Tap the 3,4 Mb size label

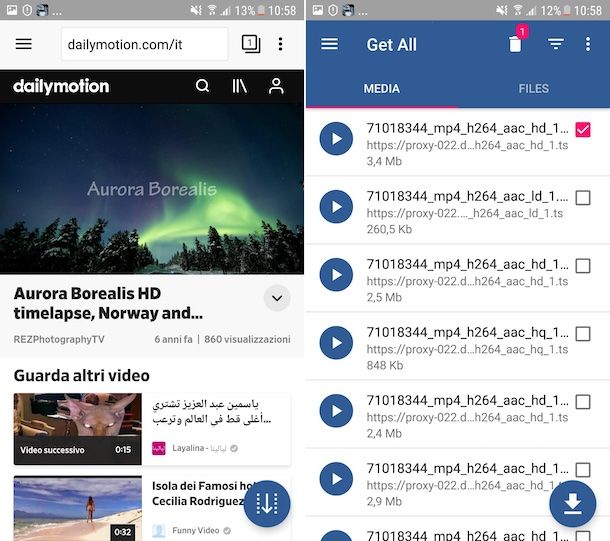click(x=384, y=161)
